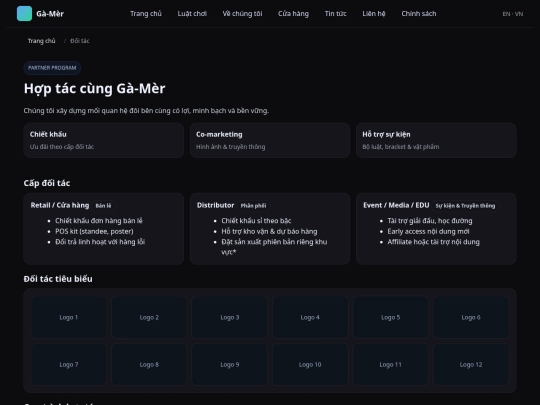This screenshot has width=540, height=405.
Task: Click Trang chủ breadcrumb link
Action: tap(41, 41)
